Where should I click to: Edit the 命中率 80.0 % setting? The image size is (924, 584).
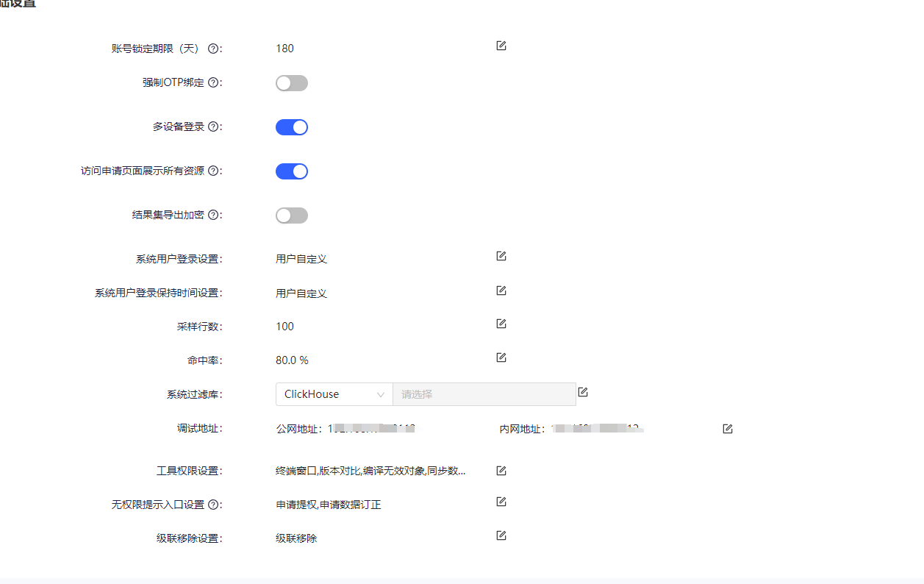click(x=501, y=357)
